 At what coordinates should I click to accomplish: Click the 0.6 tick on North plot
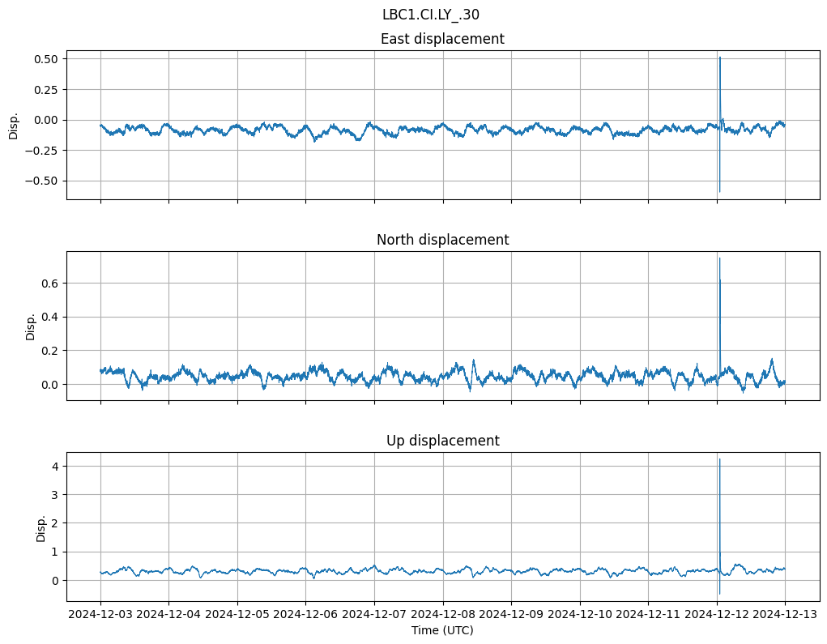50,284
